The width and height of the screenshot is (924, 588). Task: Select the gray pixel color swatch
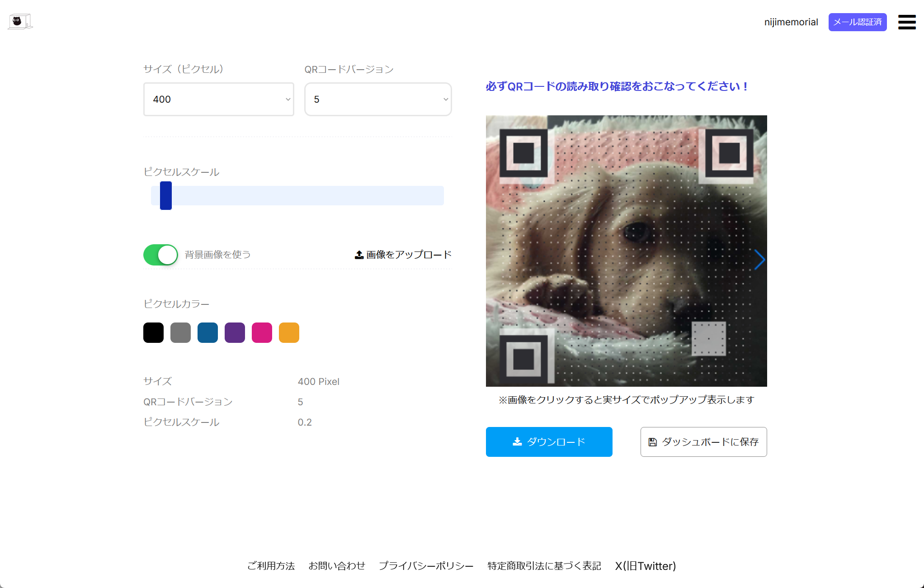click(180, 332)
